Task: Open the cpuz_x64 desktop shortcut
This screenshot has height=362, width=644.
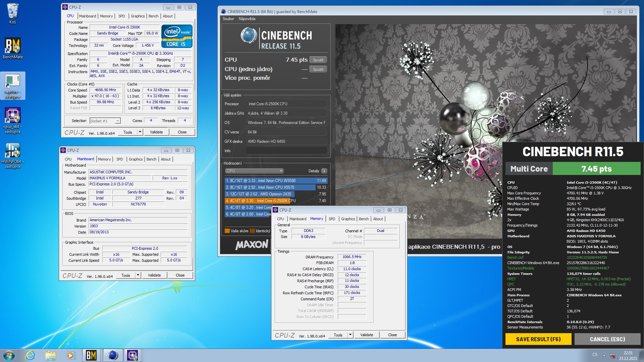Action: click(13, 120)
